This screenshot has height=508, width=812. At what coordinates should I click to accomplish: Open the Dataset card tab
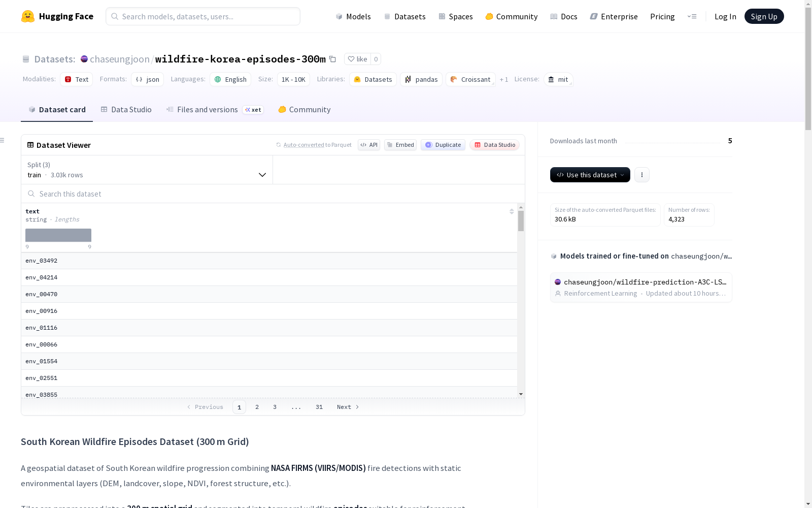57,110
